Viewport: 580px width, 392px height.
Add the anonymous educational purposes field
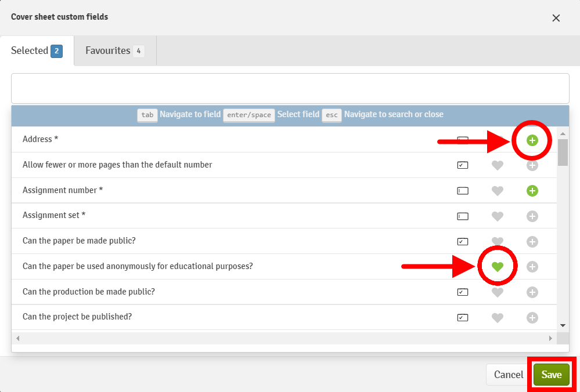click(532, 267)
